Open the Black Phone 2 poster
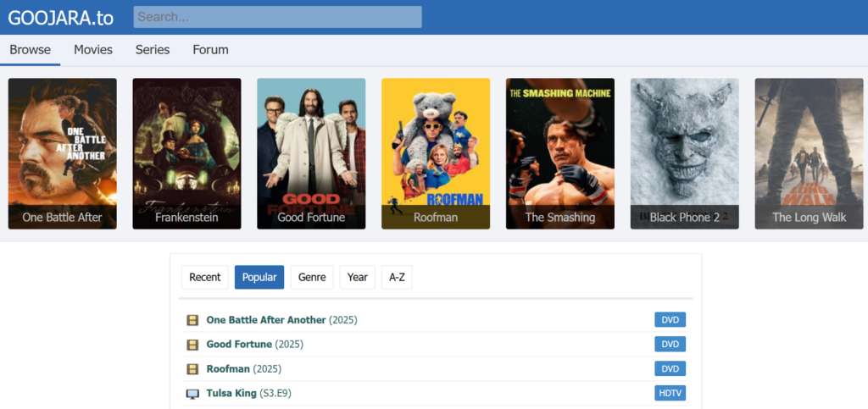868x409 pixels. (x=685, y=153)
